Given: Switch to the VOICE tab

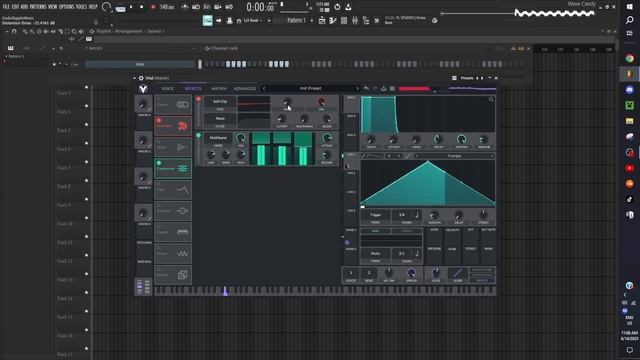Looking at the screenshot, I should [167, 89].
